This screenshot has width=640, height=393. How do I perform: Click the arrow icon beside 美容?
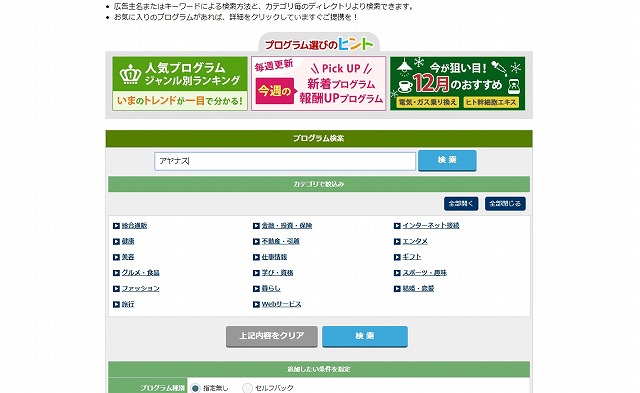click(116, 257)
